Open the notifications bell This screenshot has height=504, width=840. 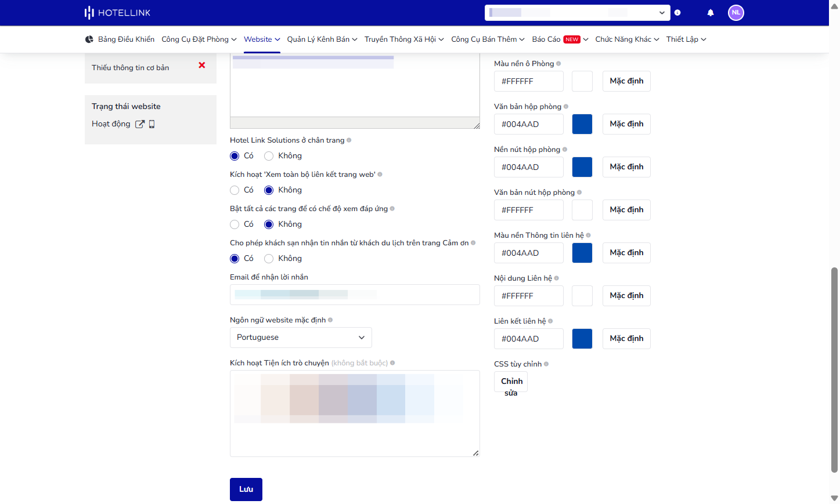[711, 13]
